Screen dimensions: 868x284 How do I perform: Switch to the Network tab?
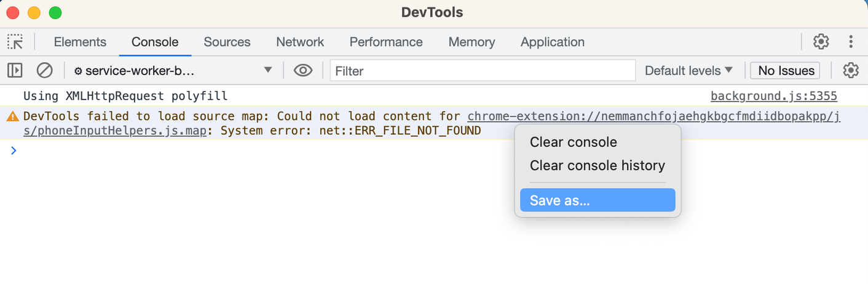click(x=300, y=42)
